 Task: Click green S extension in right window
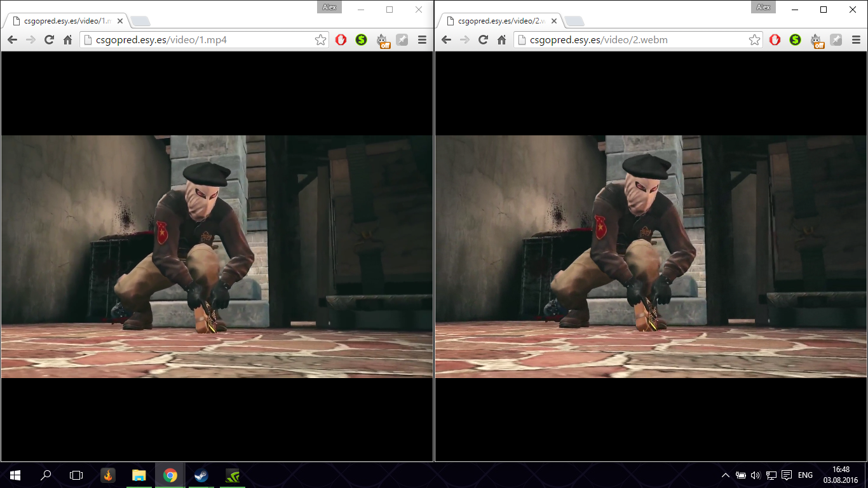(x=796, y=40)
